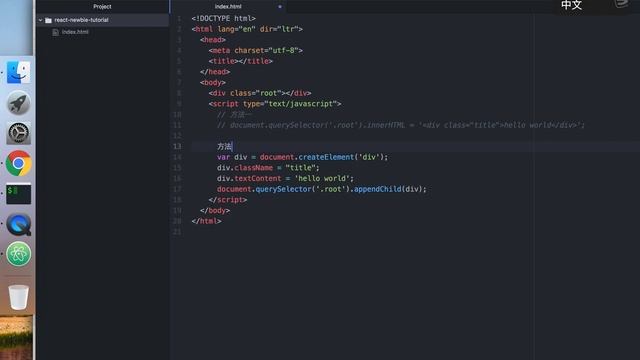Image resolution: width=640 pixels, height=360 pixels.
Task: Click the 方法 text on line 13
Action: point(224,146)
